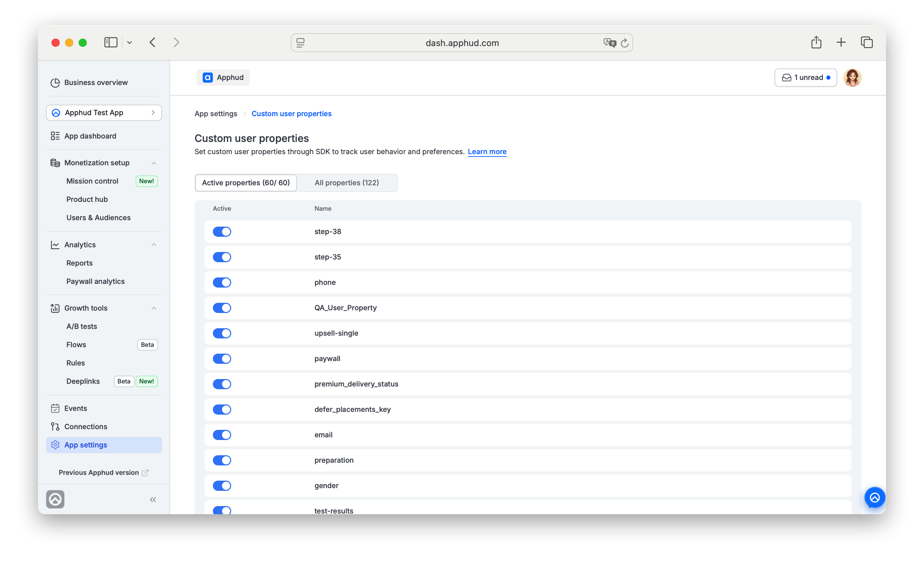Open Safari sidebar dropdown arrow
The width and height of the screenshot is (924, 565).
click(129, 43)
